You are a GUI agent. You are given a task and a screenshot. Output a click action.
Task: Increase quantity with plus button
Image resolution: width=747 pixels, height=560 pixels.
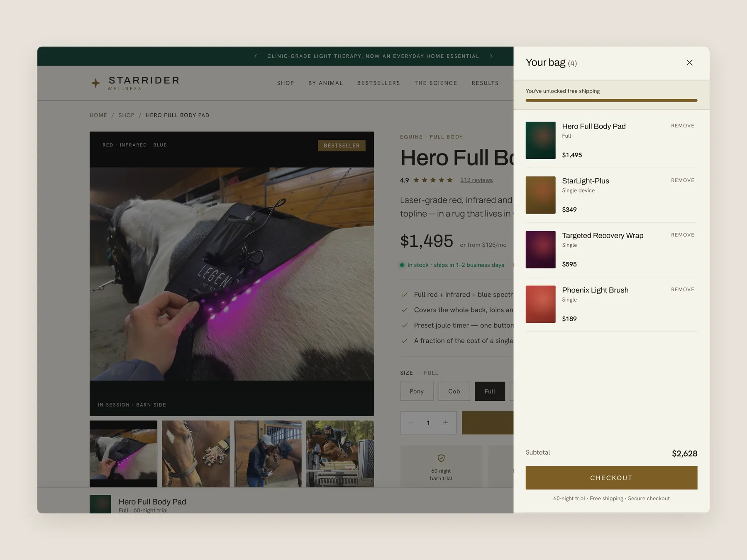coord(446,423)
